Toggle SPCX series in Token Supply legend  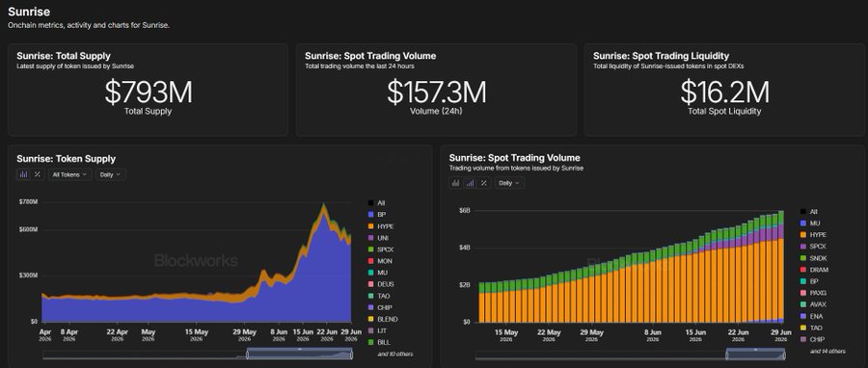coord(380,250)
